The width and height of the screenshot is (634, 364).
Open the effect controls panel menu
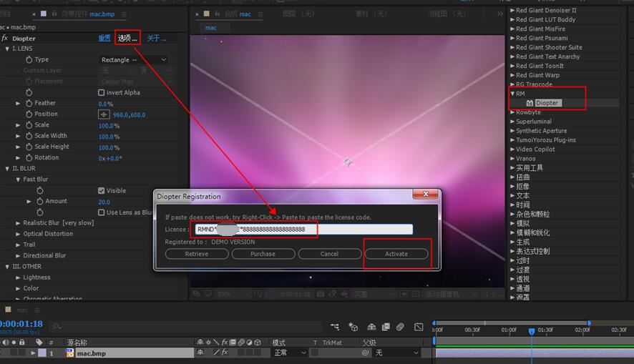click(x=124, y=14)
